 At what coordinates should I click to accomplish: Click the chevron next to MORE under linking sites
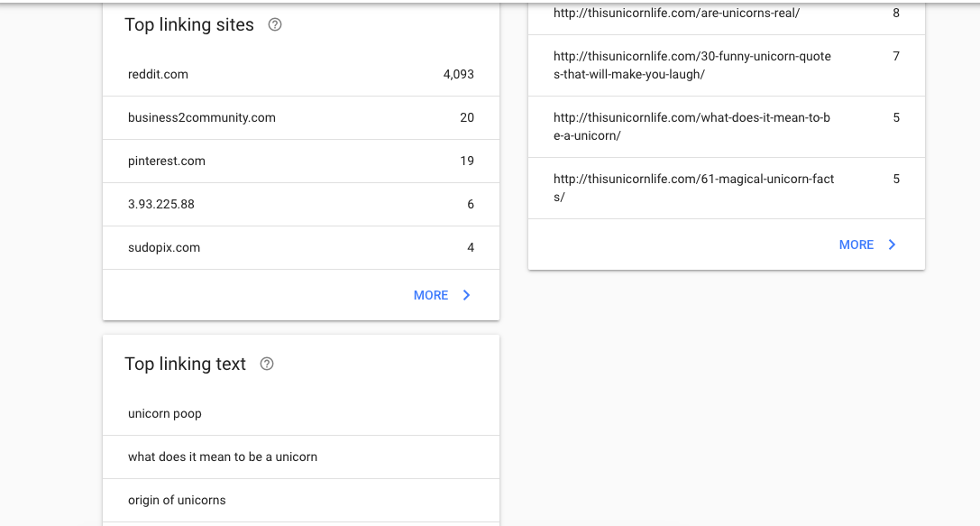click(466, 295)
